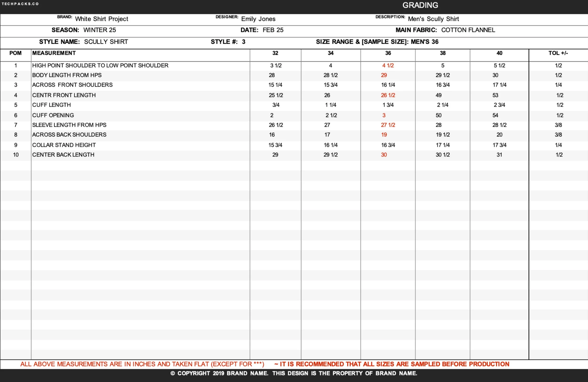This screenshot has height=382, width=588.
Task: Select the date value FEB 25
Action: click(273, 30)
